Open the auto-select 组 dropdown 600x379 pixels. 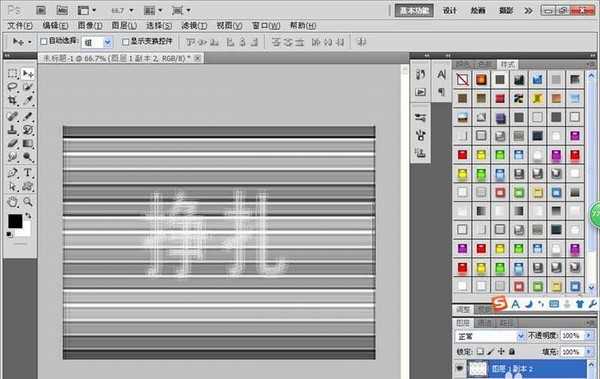coord(108,42)
